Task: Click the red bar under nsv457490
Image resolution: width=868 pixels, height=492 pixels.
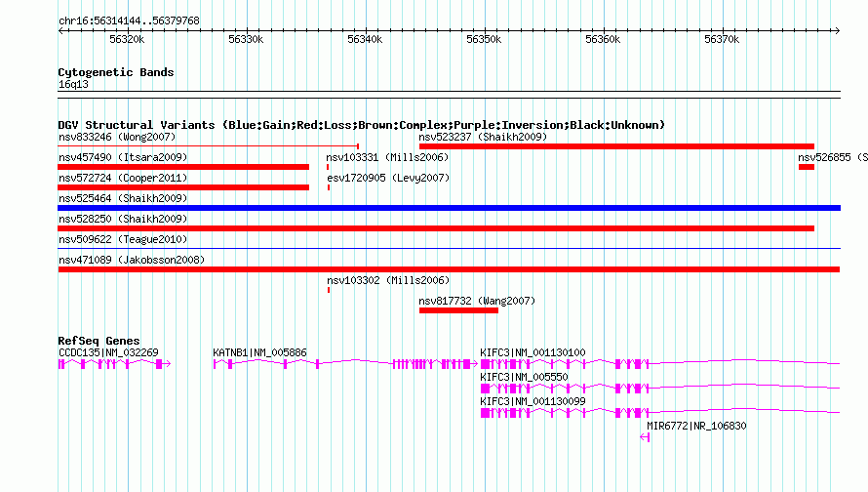Action: [x=183, y=167]
